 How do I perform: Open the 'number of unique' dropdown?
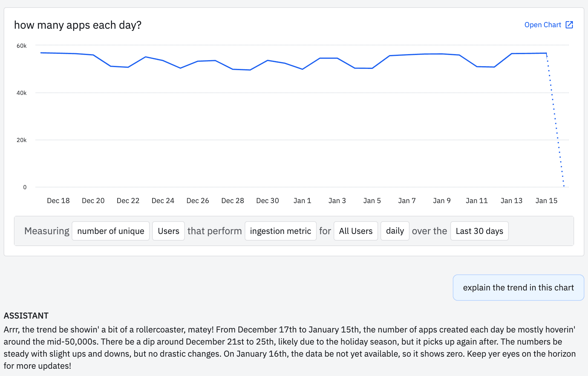(x=111, y=231)
